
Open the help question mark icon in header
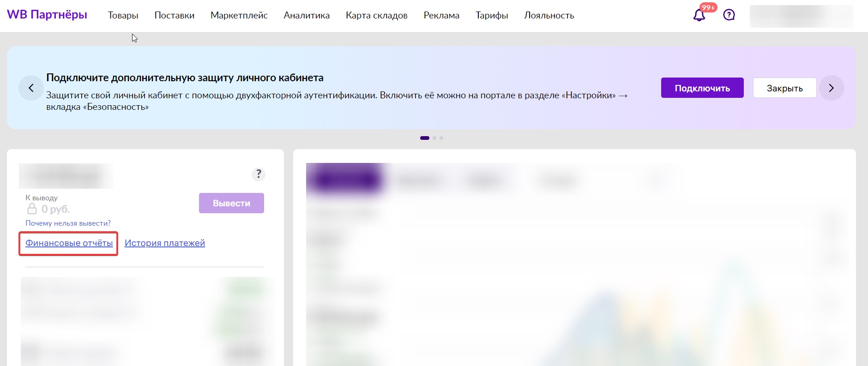[x=729, y=15]
